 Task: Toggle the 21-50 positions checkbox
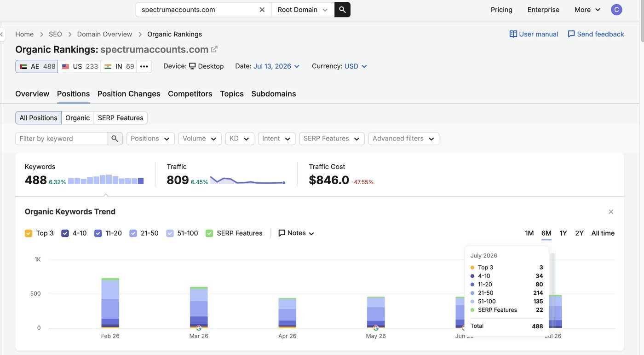click(133, 233)
